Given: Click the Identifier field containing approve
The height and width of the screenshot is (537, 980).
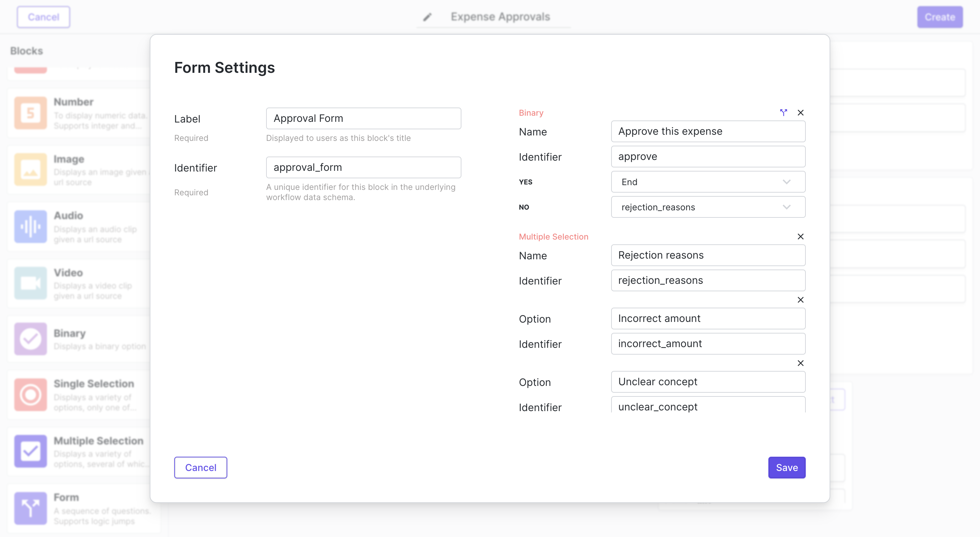Looking at the screenshot, I should click(x=708, y=157).
